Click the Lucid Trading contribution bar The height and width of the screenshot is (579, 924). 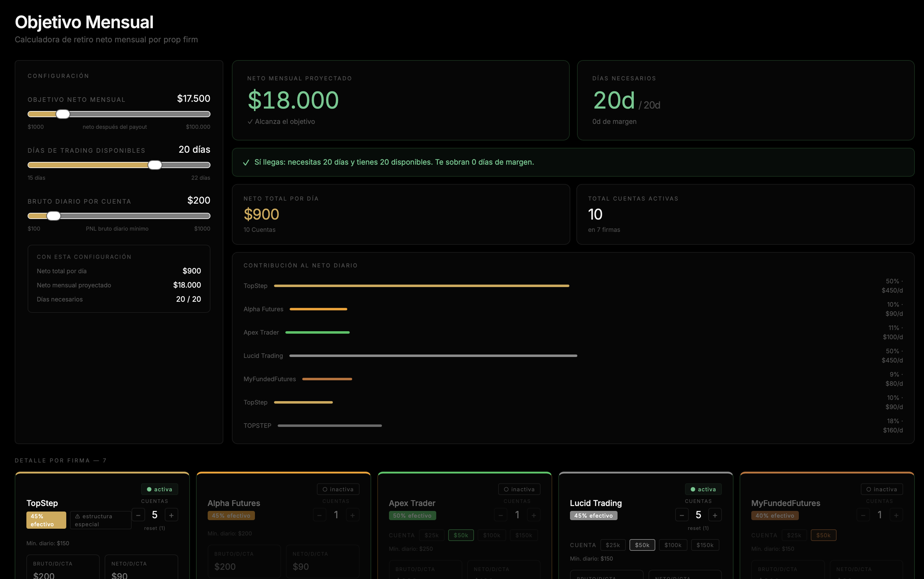pyautogui.click(x=433, y=356)
